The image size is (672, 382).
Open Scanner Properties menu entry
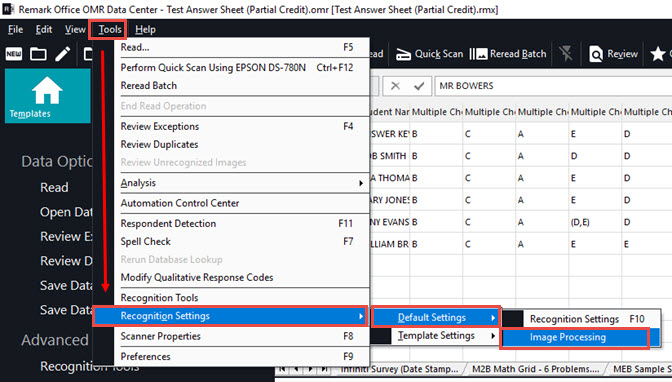click(241, 336)
